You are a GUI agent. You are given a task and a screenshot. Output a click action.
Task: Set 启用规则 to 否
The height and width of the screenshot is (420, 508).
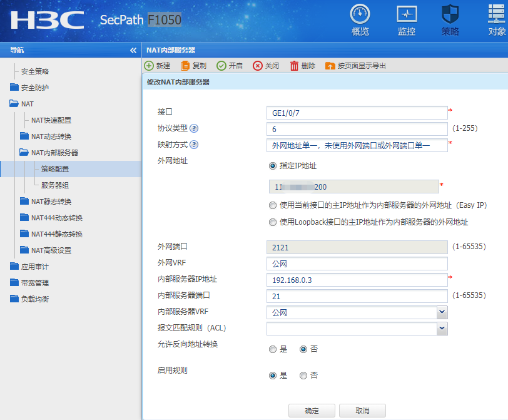click(303, 376)
